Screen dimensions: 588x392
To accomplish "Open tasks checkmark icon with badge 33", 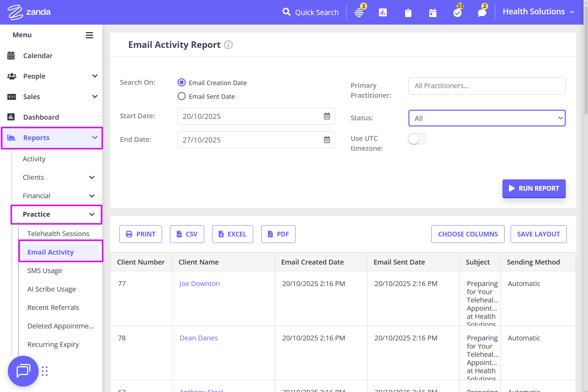I will (457, 13).
